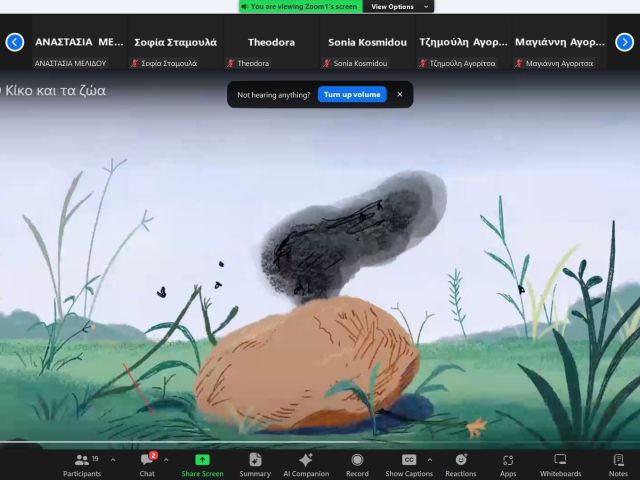The height and width of the screenshot is (480, 640).
Task: Select Τζημούλη Αγορ... participant tile
Action: click(x=463, y=42)
